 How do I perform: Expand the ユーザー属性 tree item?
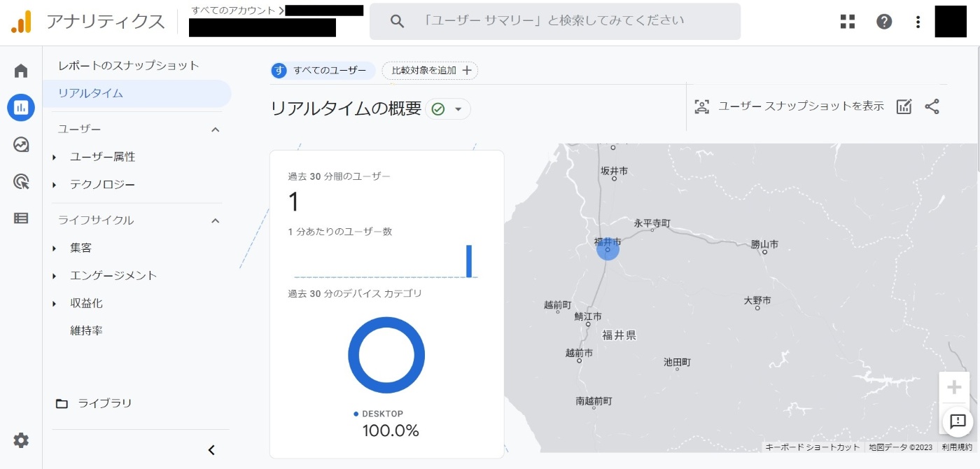point(55,157)
